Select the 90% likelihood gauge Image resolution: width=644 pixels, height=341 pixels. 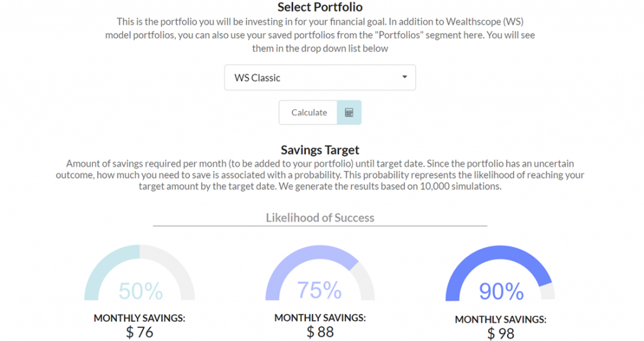pos(500,273)
